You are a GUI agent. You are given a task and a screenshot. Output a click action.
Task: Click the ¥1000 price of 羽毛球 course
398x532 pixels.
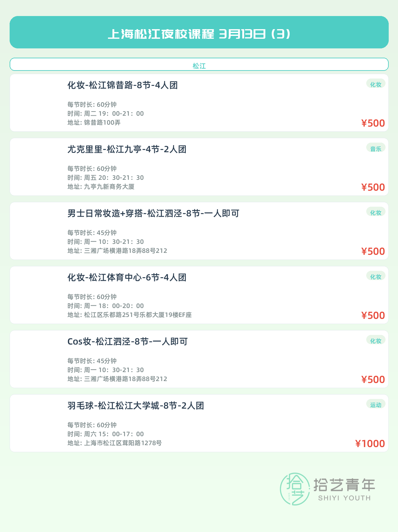tap(370, 444)
